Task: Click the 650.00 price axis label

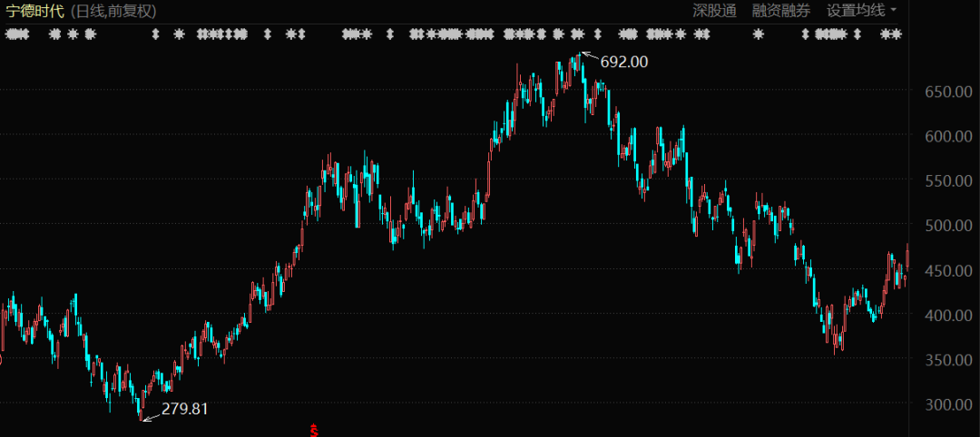Action: point(949,92)
